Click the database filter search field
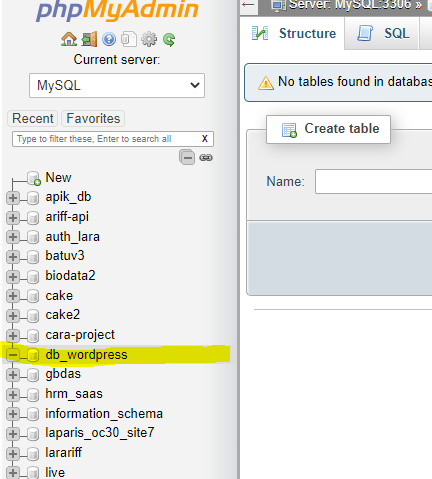The width and height of the screenshot is (432, 479). (107, 139)
